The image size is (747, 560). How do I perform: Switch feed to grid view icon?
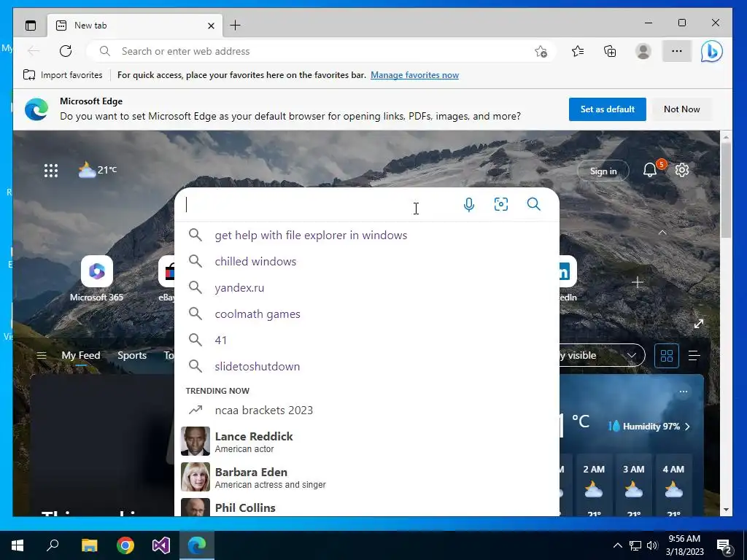667,355
